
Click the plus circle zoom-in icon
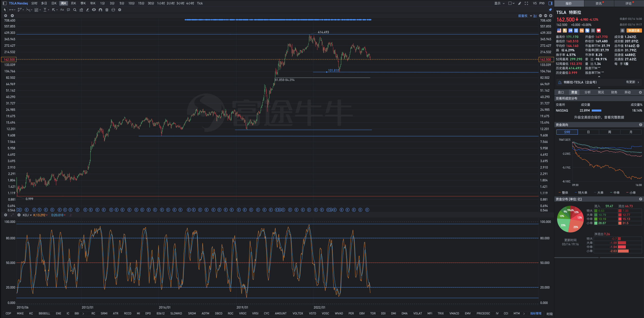pyautogui.click(x=551, y=16)
